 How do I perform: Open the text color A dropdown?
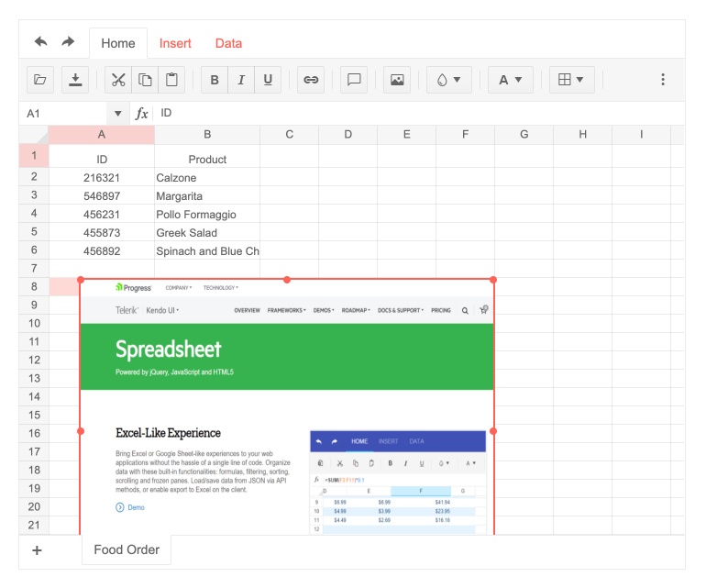(x=511, y=80)
